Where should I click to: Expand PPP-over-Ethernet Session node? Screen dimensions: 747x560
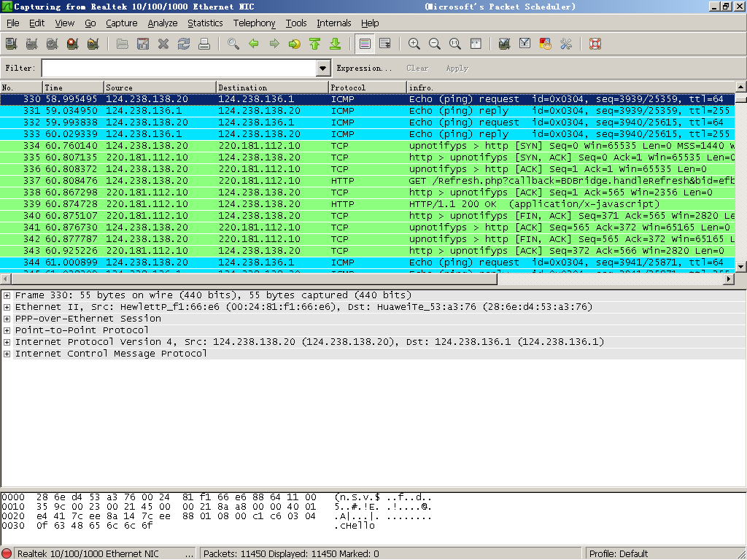click(7, 319)
